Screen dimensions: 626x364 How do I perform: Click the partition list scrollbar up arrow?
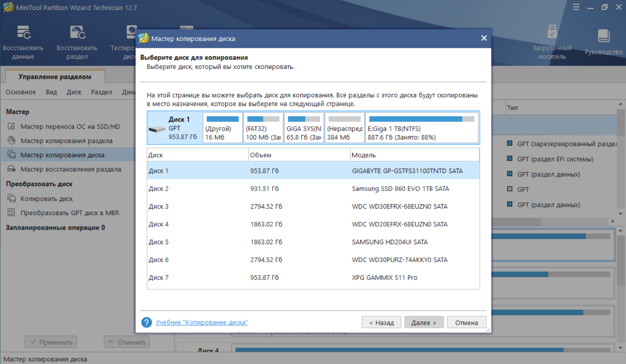(x=621, y=104)
